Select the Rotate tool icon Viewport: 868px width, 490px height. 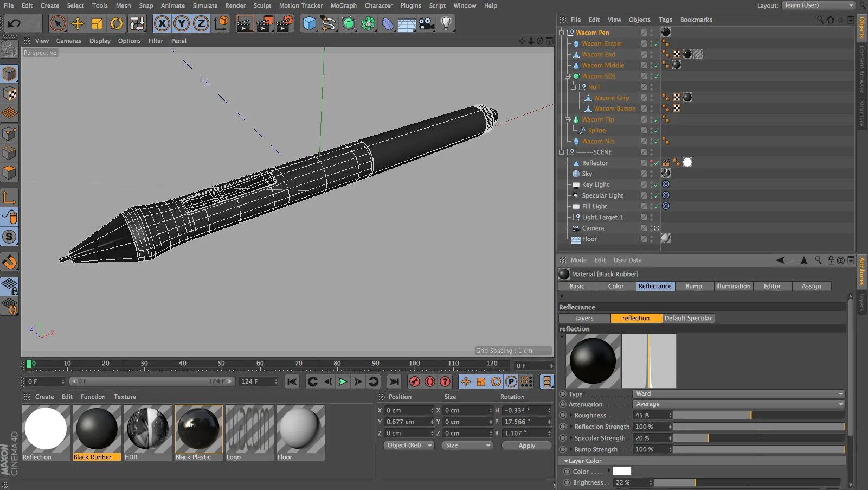(x=117, y=23)
